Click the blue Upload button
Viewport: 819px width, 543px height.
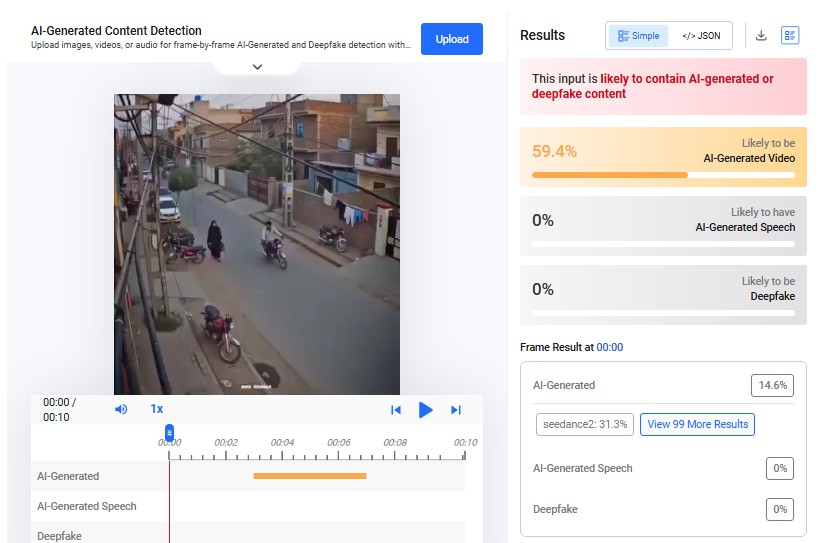pyautogui.click(x=452, y=39)
